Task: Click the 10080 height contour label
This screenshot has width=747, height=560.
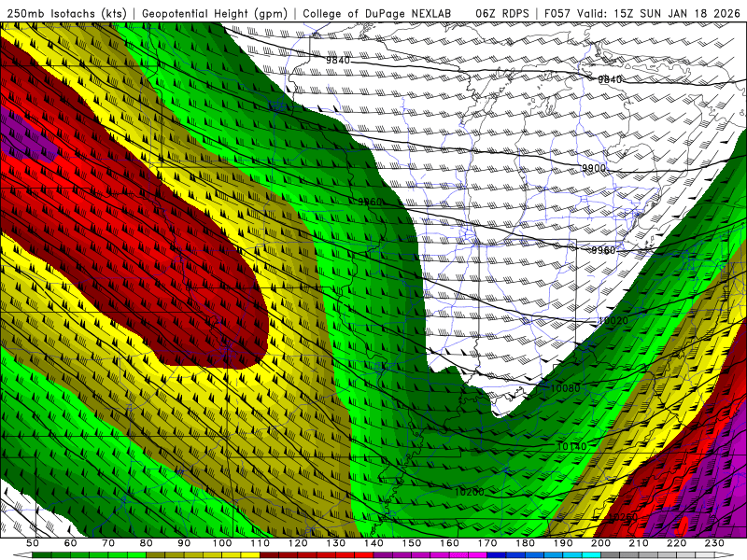Action: 566,388
